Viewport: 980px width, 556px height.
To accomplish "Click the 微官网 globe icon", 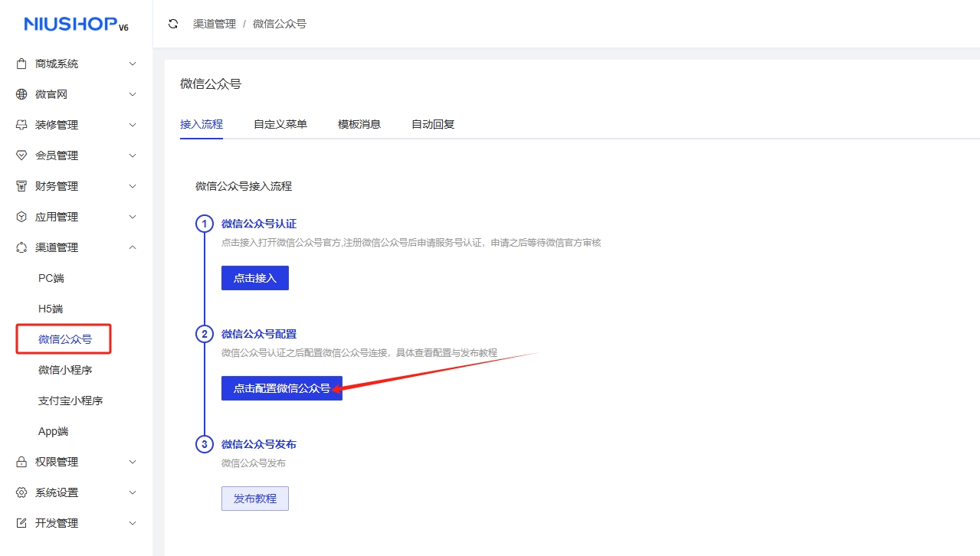I will [x=21, y=94].
